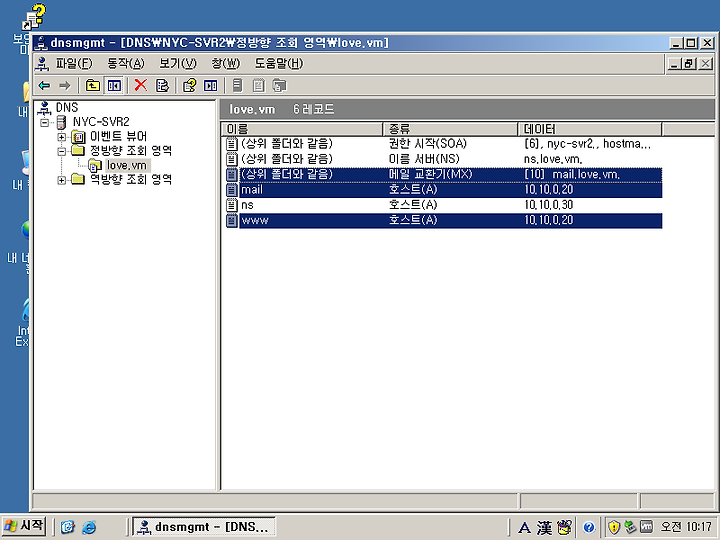Click the security shield tray icon

coord(614,527)
